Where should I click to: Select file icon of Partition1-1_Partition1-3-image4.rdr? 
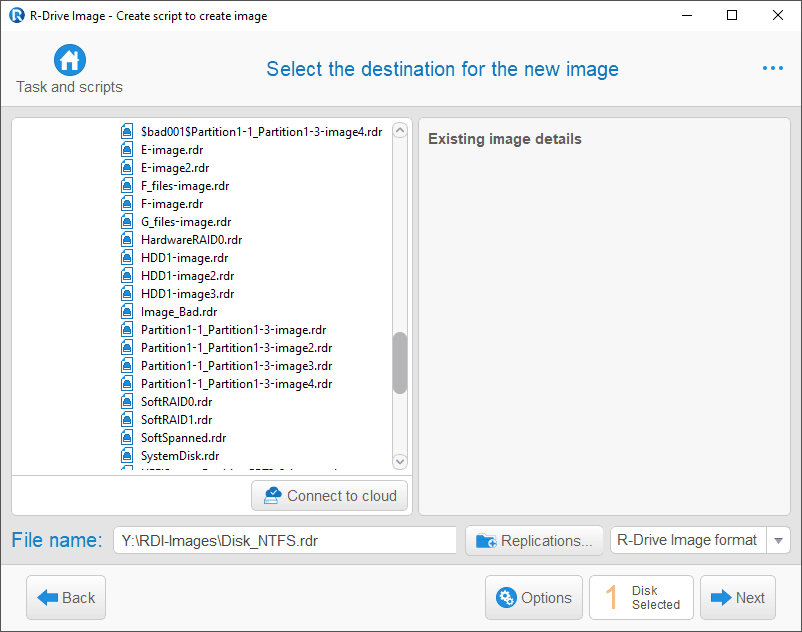pos(127,383)
